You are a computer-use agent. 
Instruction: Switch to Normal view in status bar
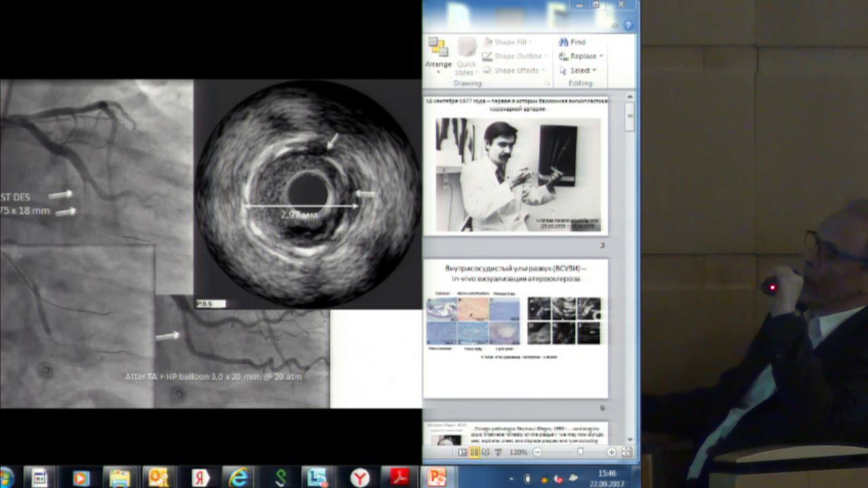[x=463, y=452]
